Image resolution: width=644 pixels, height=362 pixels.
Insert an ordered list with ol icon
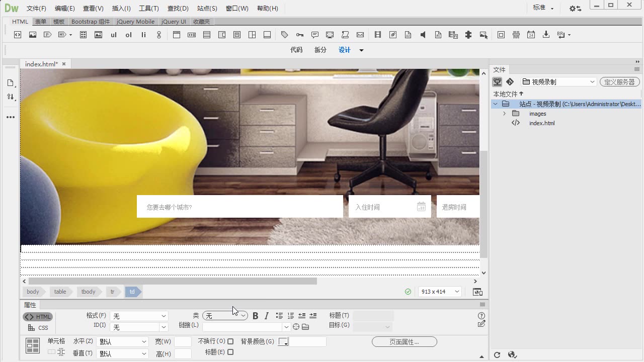tap(129, 35)
